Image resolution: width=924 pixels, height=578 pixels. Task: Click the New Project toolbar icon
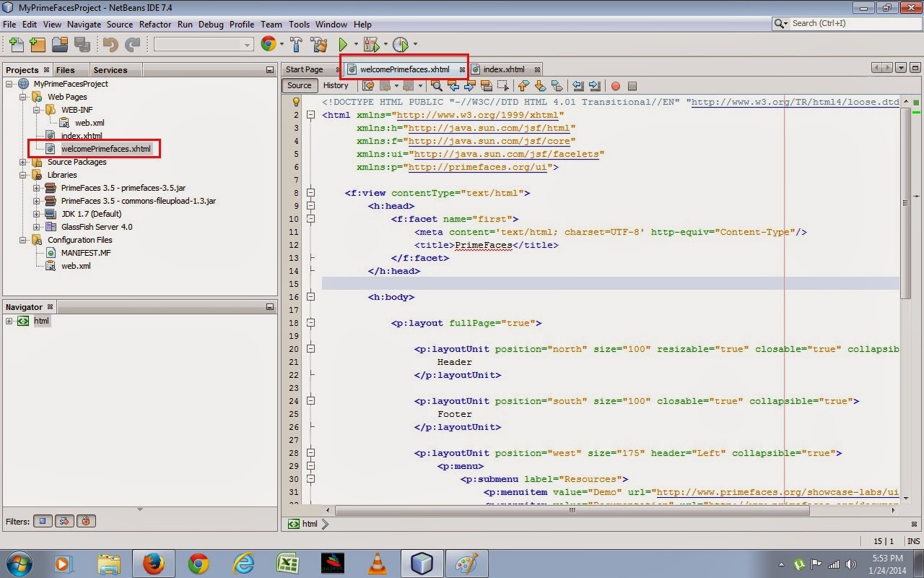pyautogui.click(x=38, y=45)
